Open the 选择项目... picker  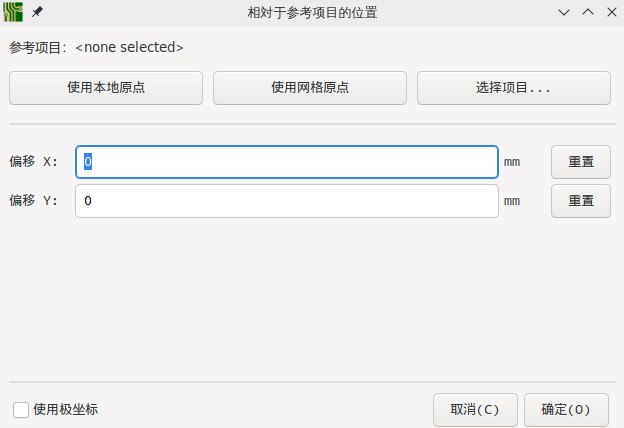pyautogui.click(x=514, y=88)
